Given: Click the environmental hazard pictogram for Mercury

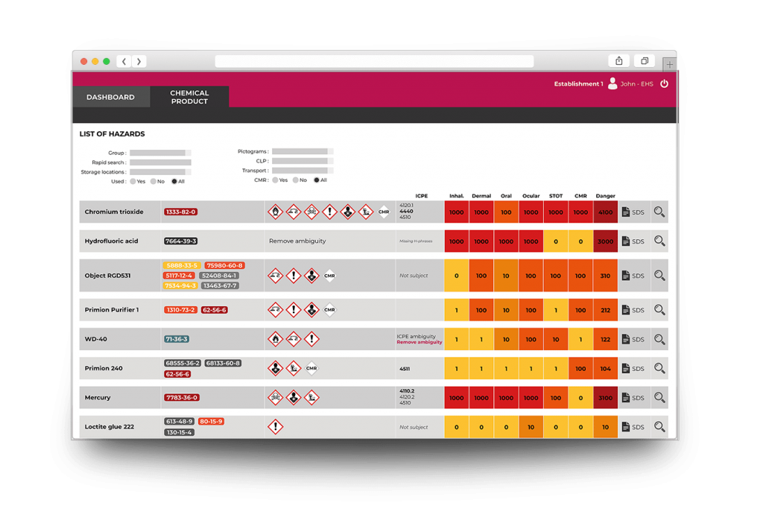Looking at the screenshot, I should coord(311,397).
